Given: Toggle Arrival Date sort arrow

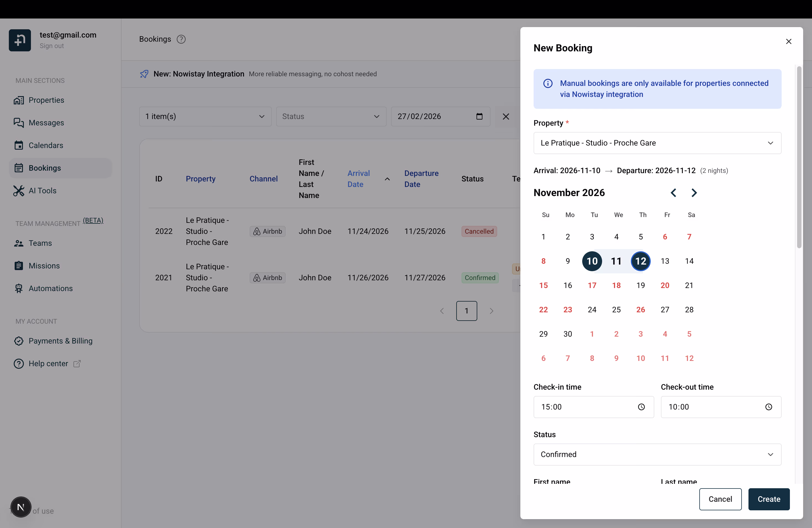Looking at the screenshot, I should pyautogui.click(x=387, y=179).
